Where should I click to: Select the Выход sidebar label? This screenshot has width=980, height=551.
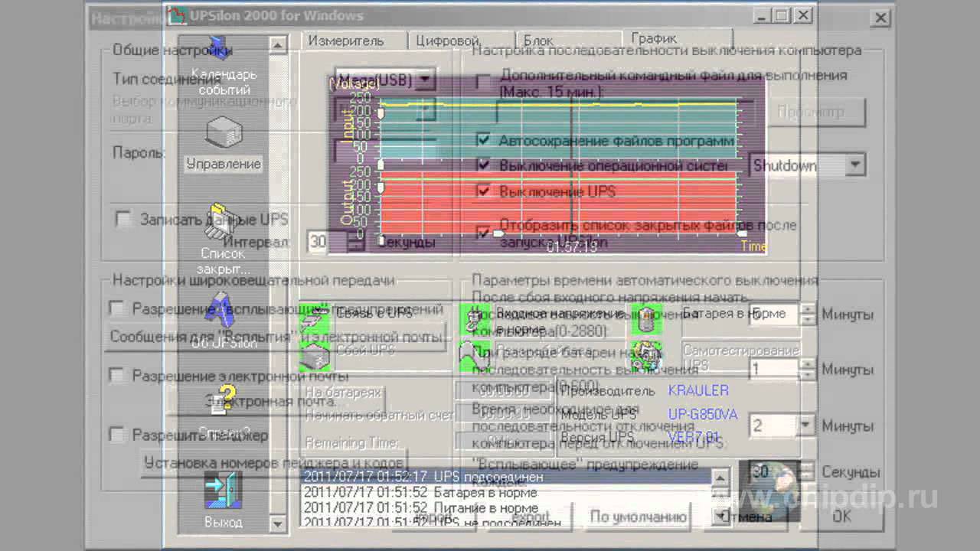click(x=224, y=522)
